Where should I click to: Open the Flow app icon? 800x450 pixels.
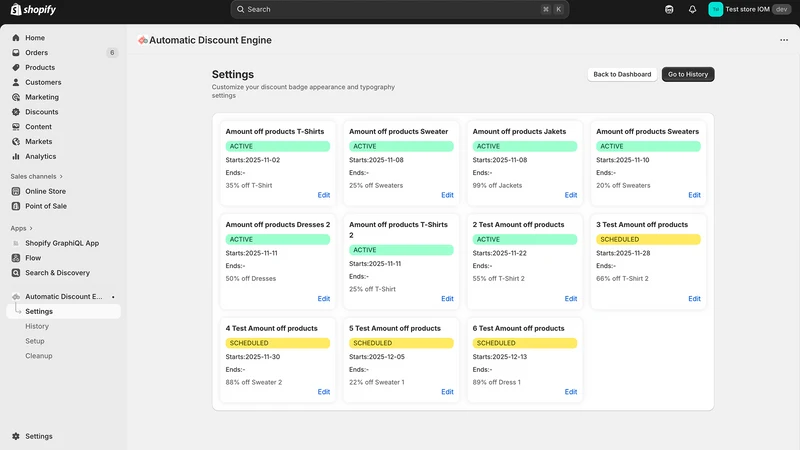point(16,258)
